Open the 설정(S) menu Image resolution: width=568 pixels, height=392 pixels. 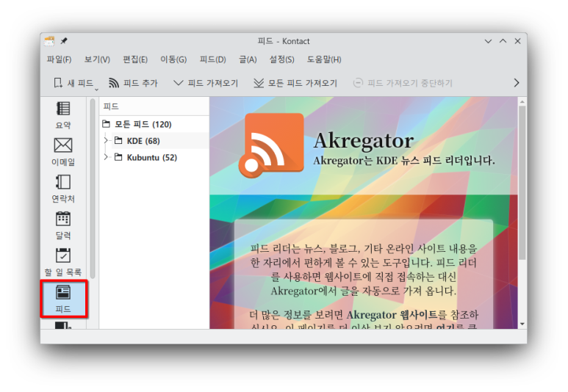282,59
